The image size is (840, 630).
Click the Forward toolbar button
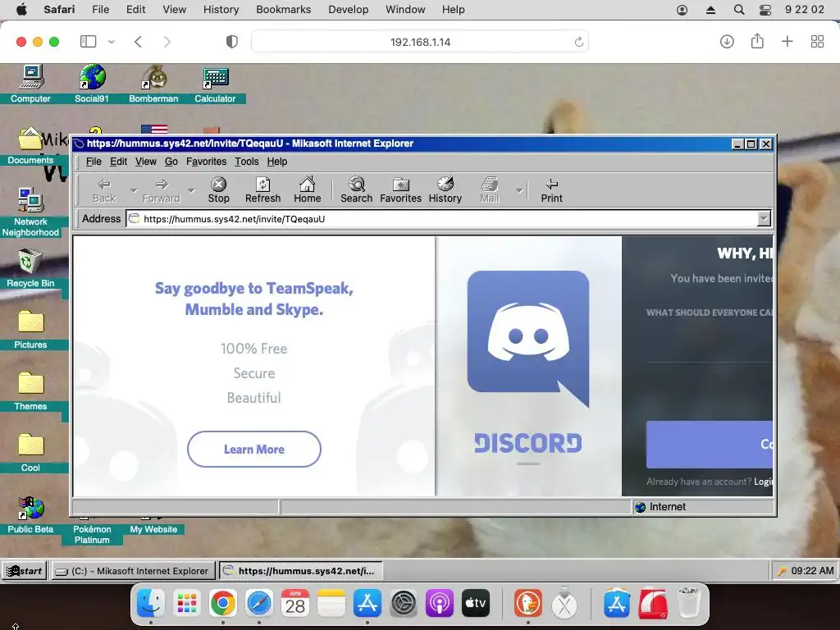coord(162,190)
